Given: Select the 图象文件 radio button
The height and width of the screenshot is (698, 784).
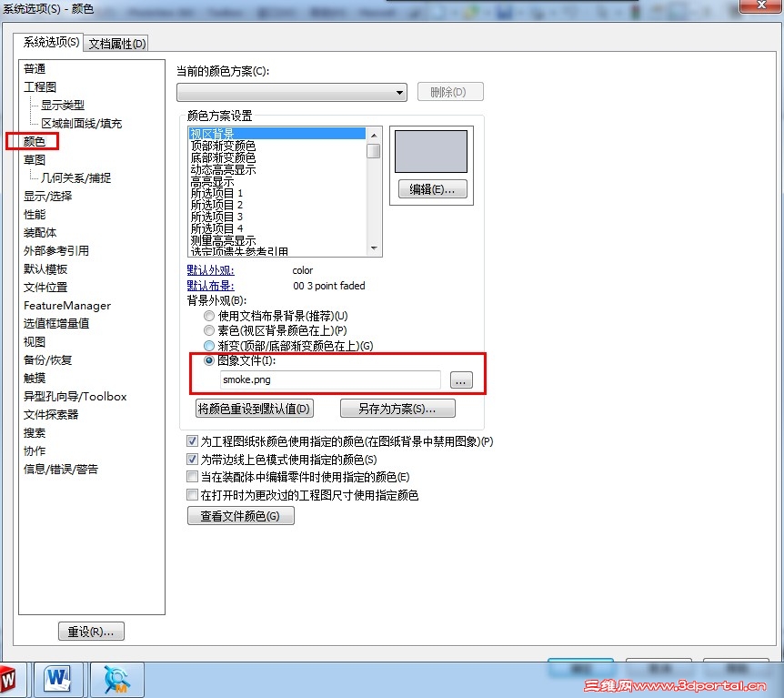Looking at the screenshot, I should pos(209,360).
